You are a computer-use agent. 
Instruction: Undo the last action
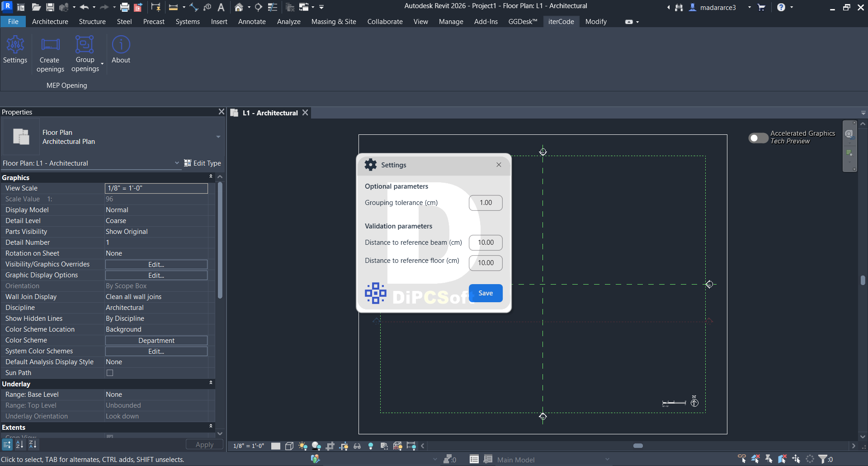pyautogui.click(x=84, y=7)
